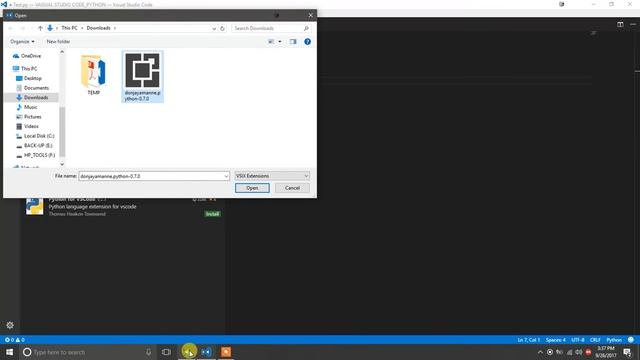Open Python for vscode extension icon
This screenshot has height=360, width=640.
[x=34, y=206]
